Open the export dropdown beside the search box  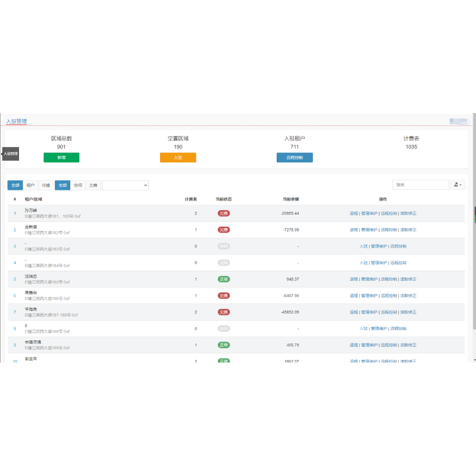(458, 184)
